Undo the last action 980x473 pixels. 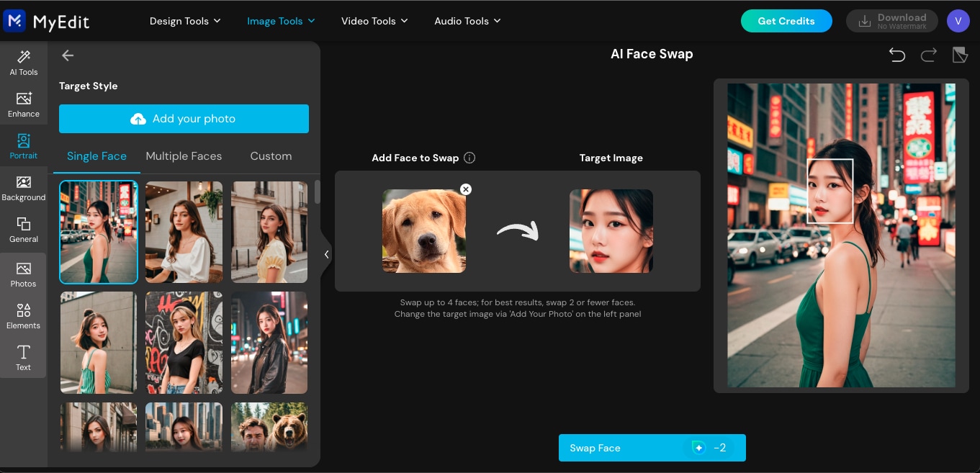click(x=896, y=55)
